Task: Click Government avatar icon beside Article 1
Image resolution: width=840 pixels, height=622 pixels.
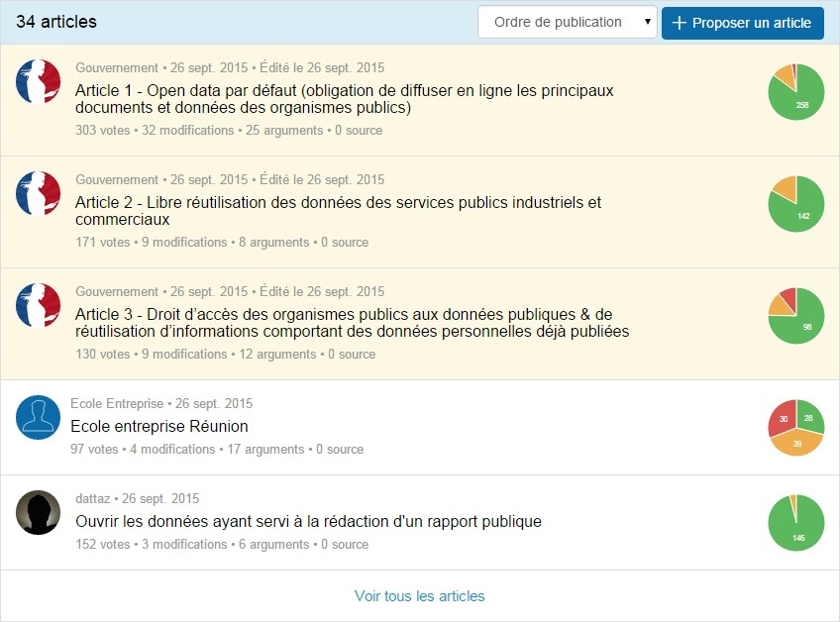Action: point(39,81)
